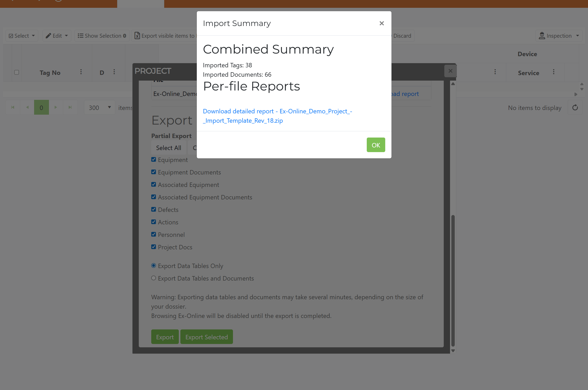Click the download report link in file row
Screen dimensions: 588x390
(x=405, y=94)
